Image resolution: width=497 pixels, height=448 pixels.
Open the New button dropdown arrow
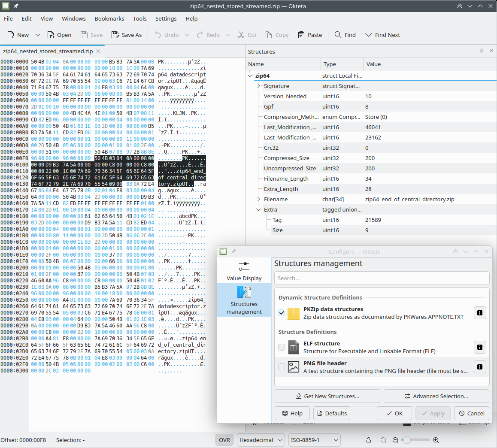click(38, 35)
